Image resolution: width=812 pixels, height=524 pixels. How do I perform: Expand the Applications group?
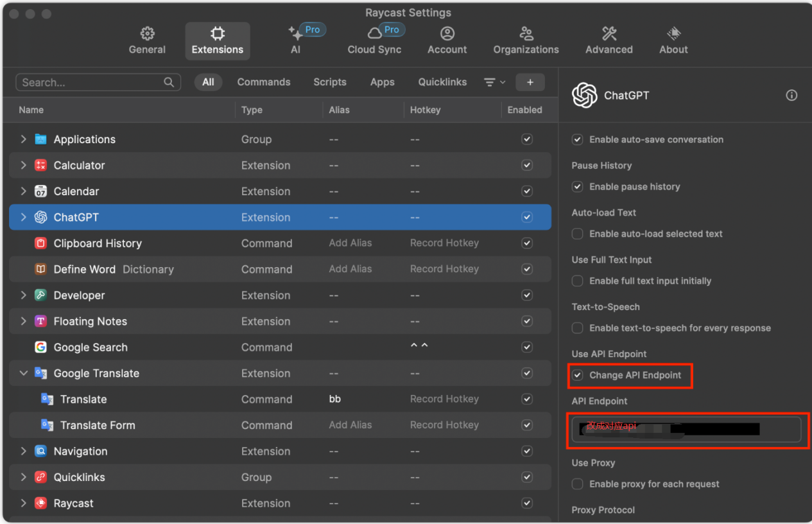tap(24, 139)
